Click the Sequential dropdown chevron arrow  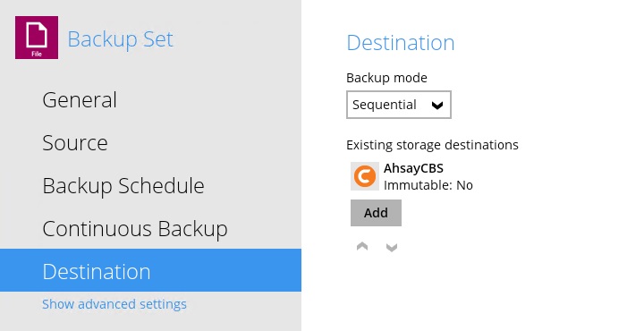(x=437, y=106)
